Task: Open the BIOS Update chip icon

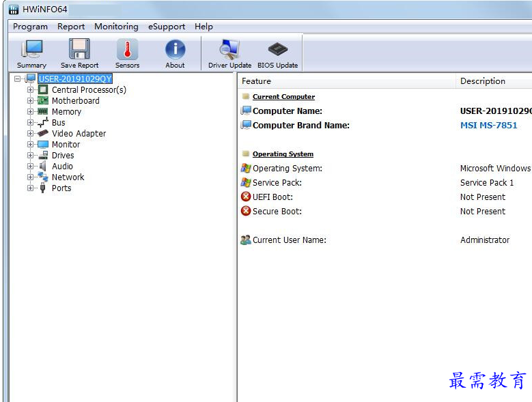Action: [x=277, y=50]
